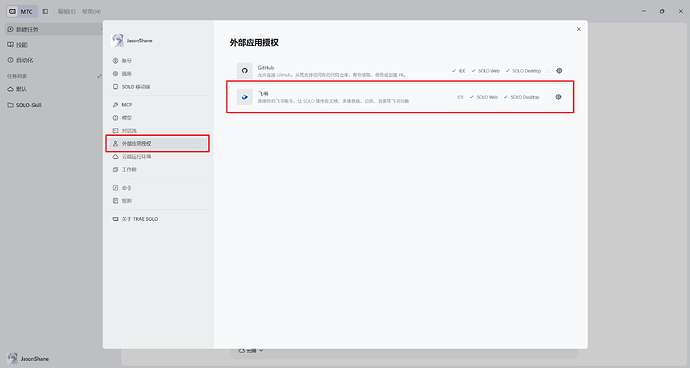Viewport: 690px width, 368px height.
Task: Open 技能 in the main window sidebar
Action: coord(18,44)
